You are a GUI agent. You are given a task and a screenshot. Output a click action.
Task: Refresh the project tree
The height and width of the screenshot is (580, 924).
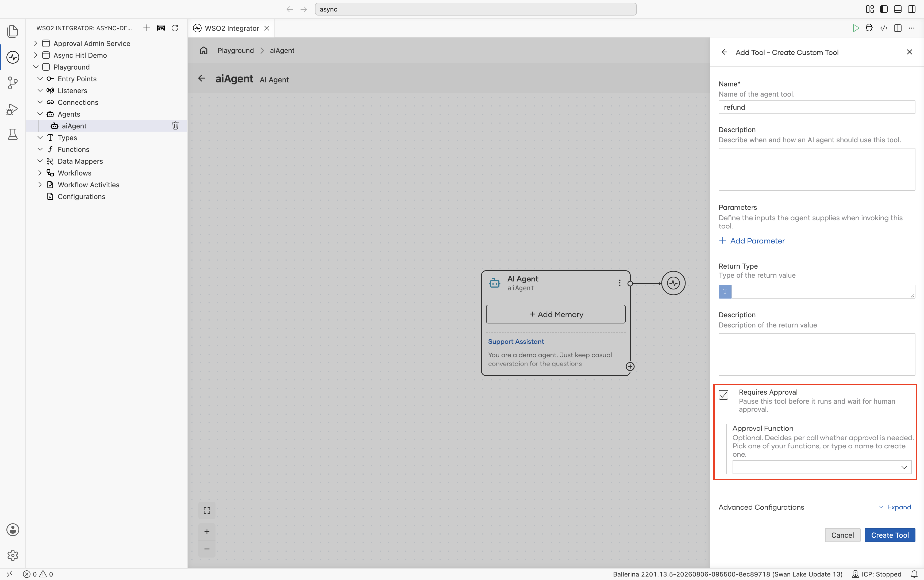175,28
